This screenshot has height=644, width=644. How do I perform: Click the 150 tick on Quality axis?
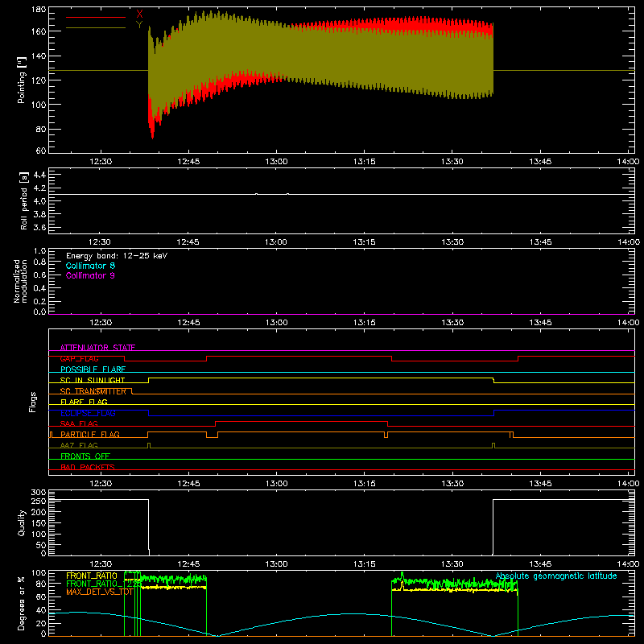coord(39,523)
